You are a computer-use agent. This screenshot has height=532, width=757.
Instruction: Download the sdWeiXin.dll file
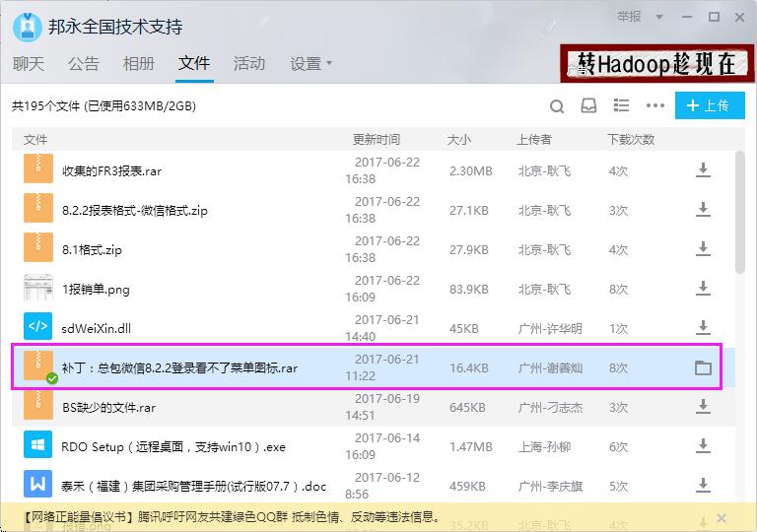[703, 328]
